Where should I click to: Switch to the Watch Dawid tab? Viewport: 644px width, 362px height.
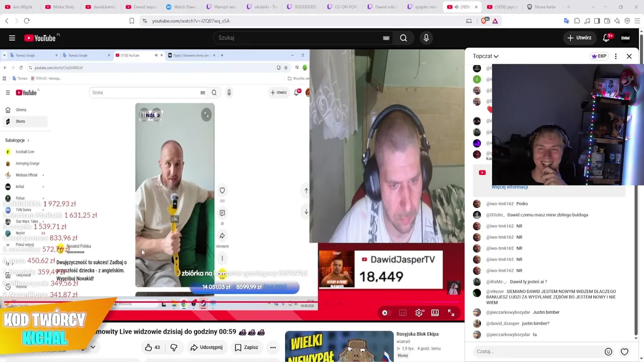181,7
